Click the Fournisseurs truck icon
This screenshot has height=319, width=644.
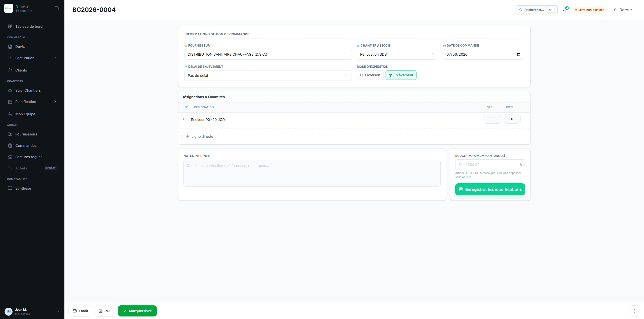[10, 134]
